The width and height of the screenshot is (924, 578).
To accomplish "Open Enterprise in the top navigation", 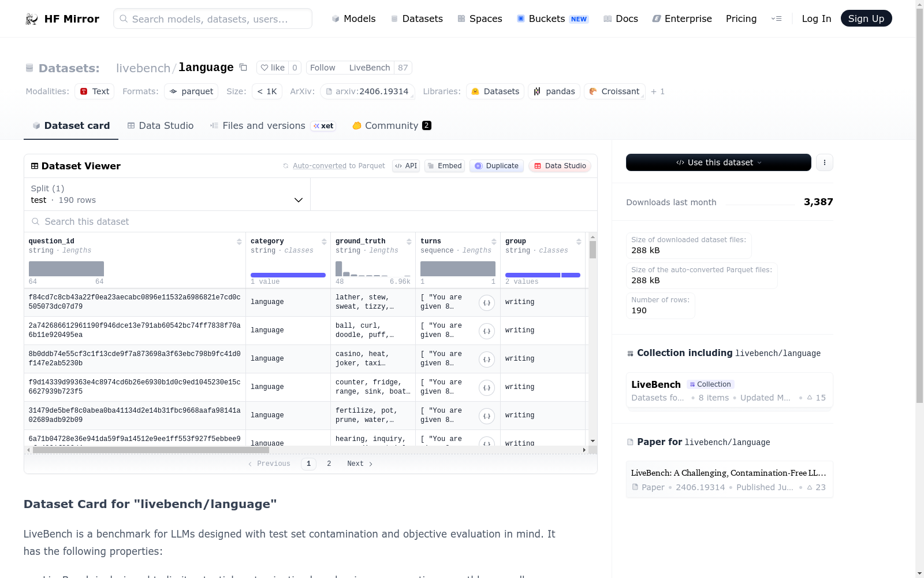I will click(682, 18).
